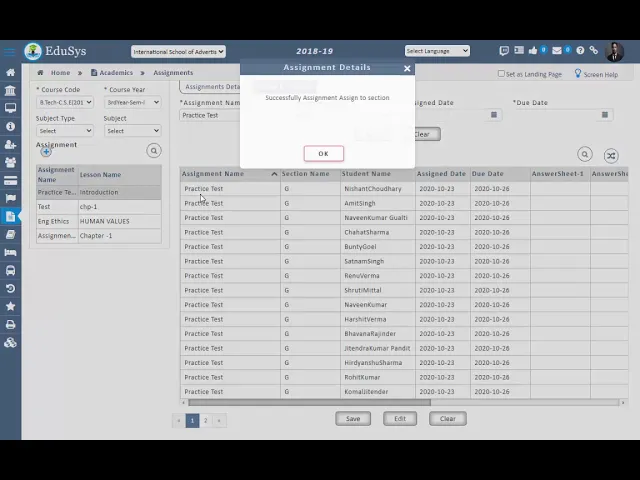Open the chat message icon in header

pos(504,51)
